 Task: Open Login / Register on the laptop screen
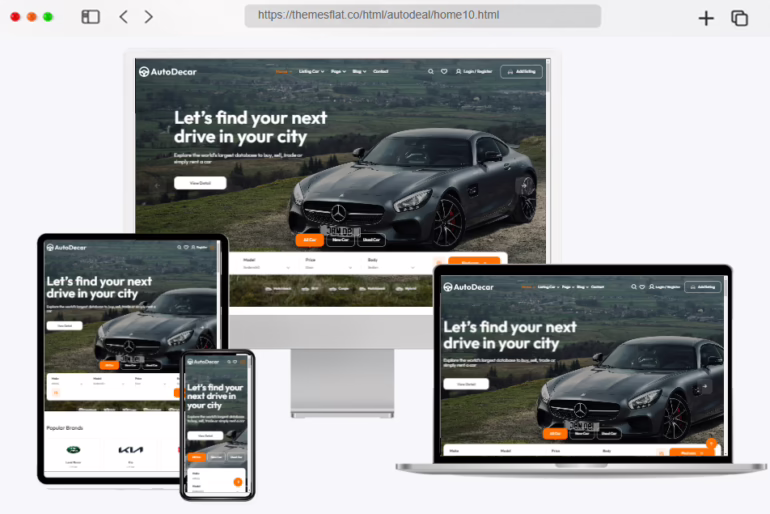point(664,287)
